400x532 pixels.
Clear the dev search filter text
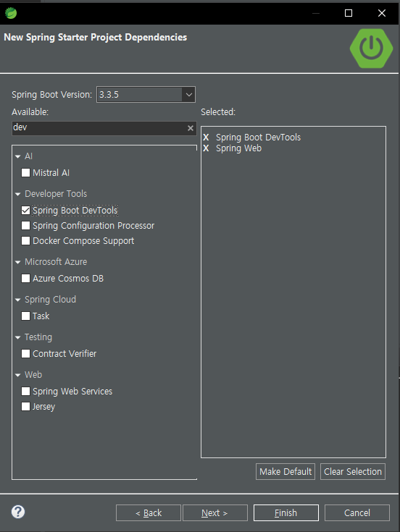point(191,128)
